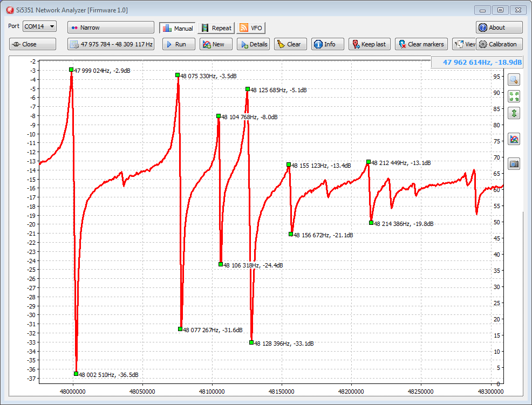Image resolution: width=532 pixels, height=405 pixels.
Task: Click the camera screenshot icon
Action: (x=514, y=164)
